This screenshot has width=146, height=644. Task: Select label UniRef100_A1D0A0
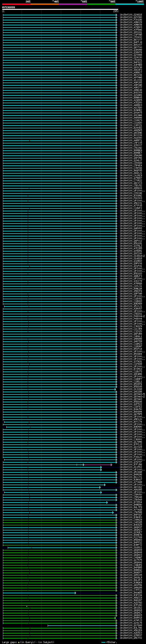point(131,138)
